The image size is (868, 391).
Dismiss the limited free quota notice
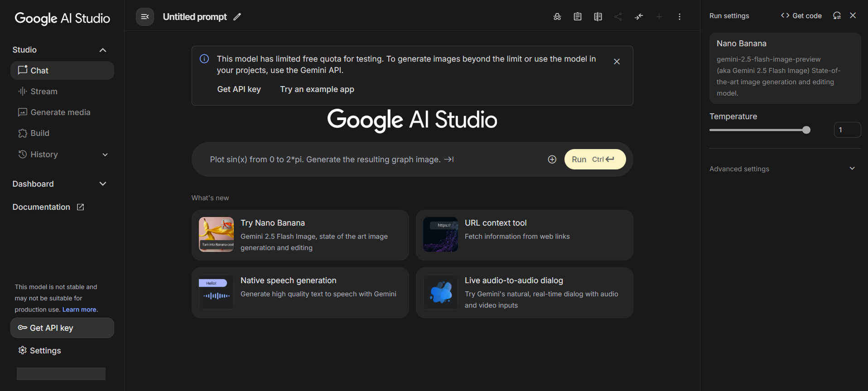(617, 62)
